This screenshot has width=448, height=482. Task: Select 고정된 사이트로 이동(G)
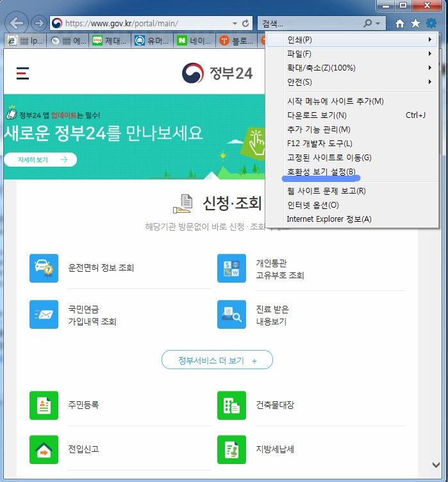coord(352,158)
